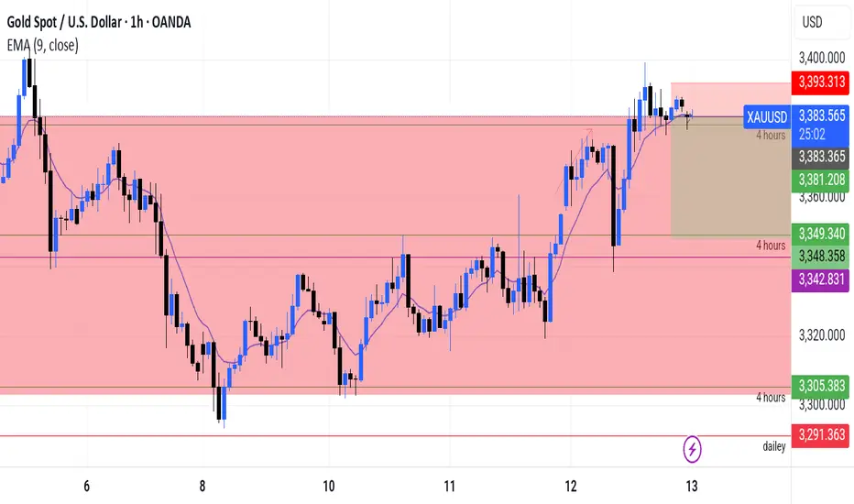Viewport: 854px width, 504px height.
Task: Click the green 3,381.208 price tag
Action: coord(821,180)
